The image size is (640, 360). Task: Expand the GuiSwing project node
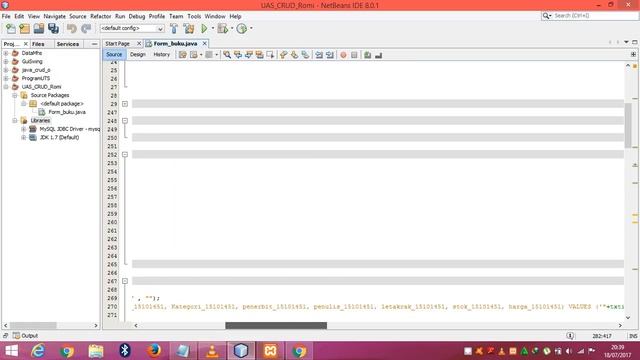click(6, 62)
